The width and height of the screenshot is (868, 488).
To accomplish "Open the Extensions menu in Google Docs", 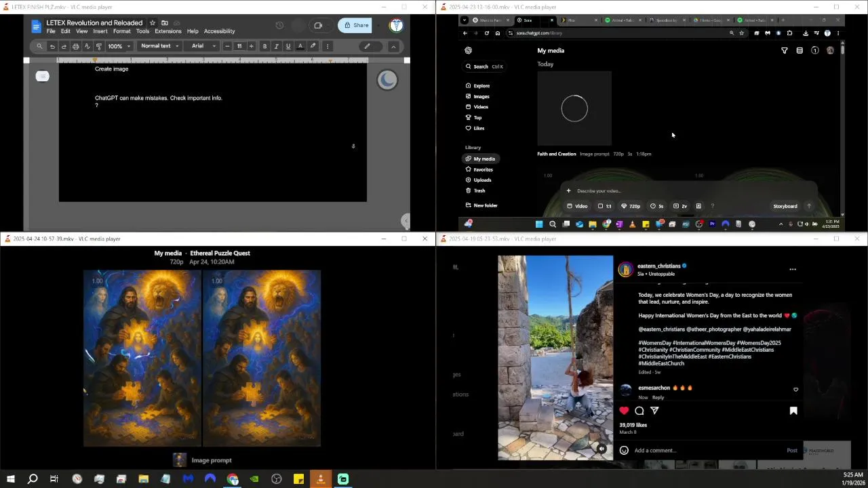I will click(x=168, y=31).
